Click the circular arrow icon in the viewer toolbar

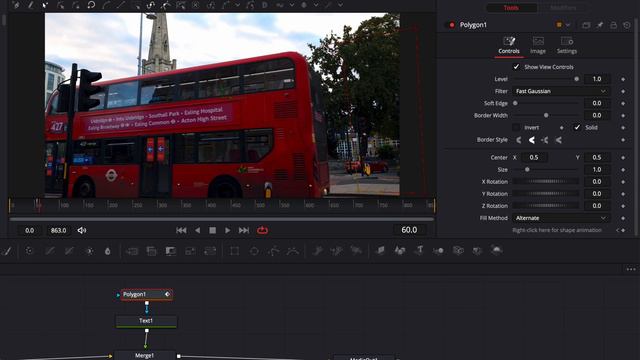point(91,5)
